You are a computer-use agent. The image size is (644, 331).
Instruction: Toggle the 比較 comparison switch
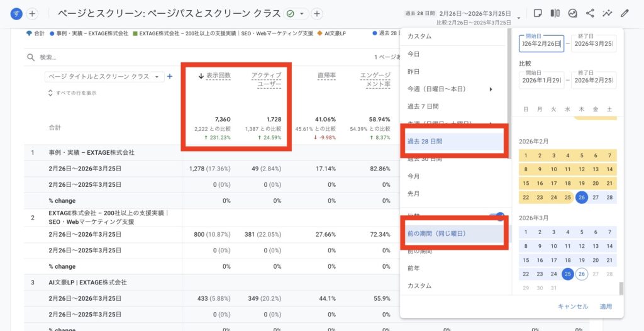point(497,216)
